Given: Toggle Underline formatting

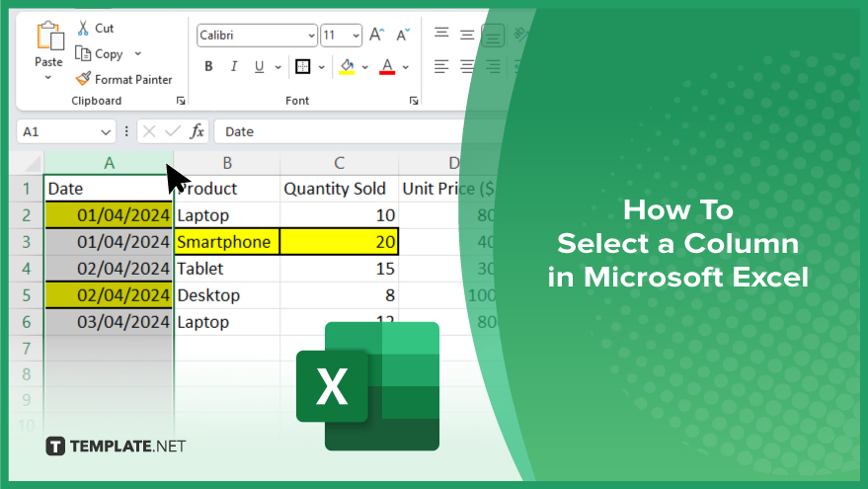Looking at the screenshot, I should click(259, 66).
